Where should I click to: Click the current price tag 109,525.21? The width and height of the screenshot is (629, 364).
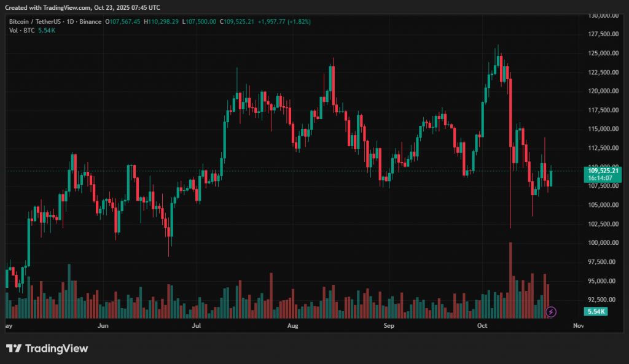tap(601, 170)
